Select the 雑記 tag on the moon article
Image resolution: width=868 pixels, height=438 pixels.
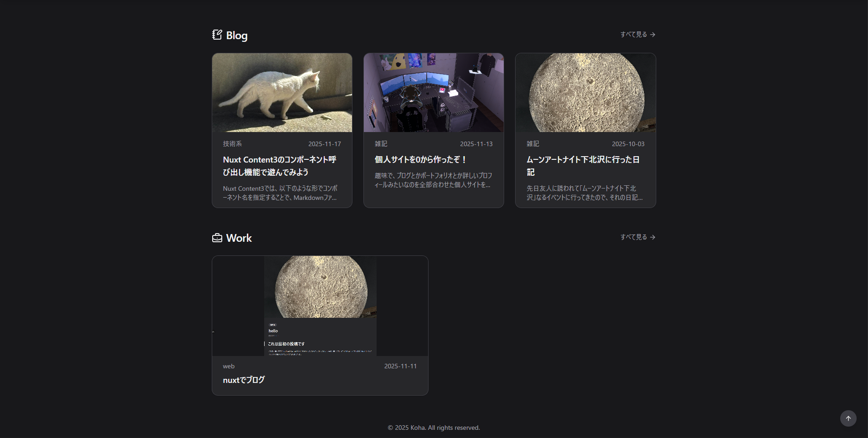point(532,143)
